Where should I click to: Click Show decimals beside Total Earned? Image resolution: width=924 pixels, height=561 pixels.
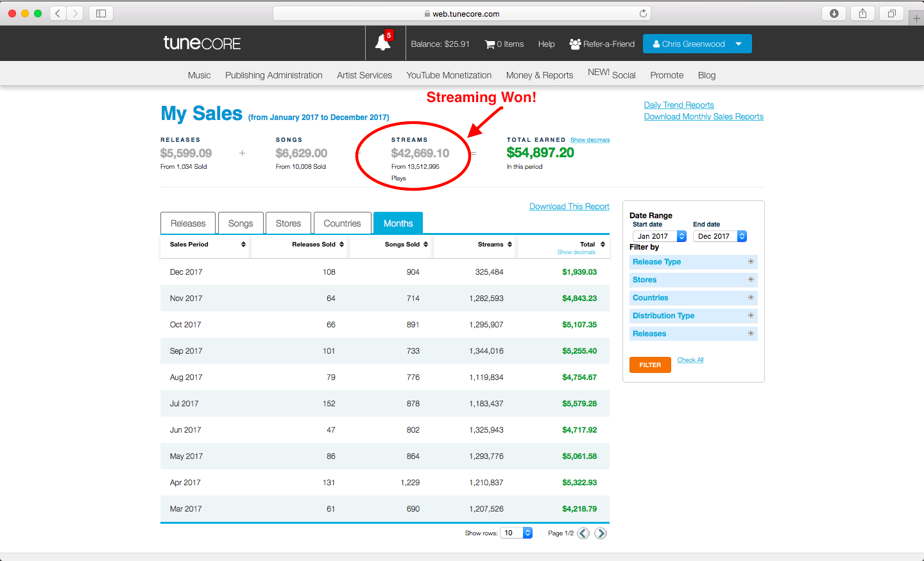[x=590, y=140]
